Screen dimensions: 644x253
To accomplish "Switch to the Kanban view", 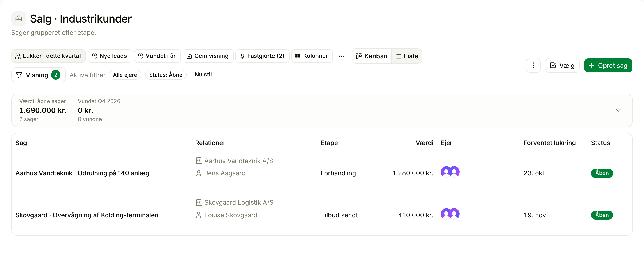I will (372, 56).
